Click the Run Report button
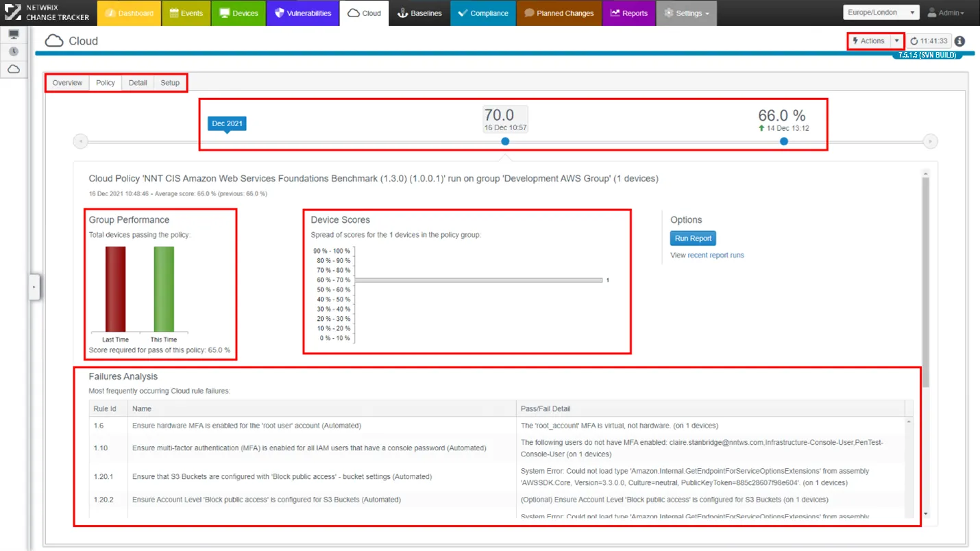 [693, 238]
